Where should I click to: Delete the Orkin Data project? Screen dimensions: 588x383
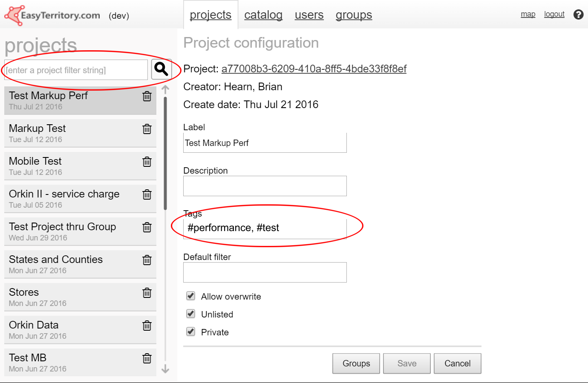[x=147, y=326]
